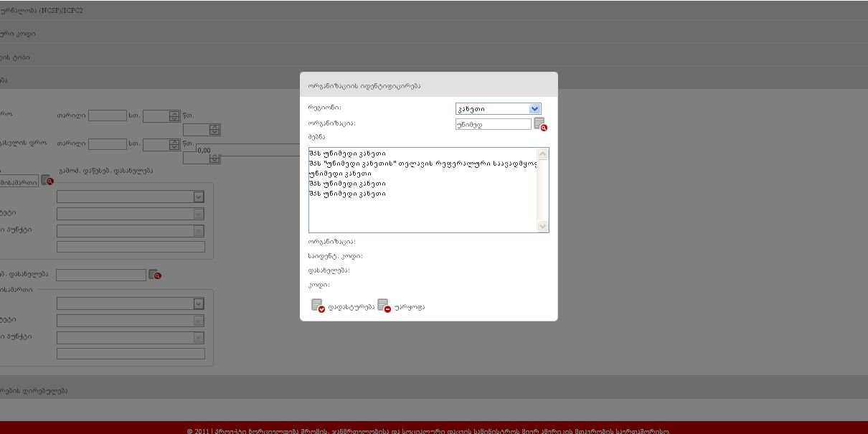Viewport: 868px width, 434px height.
Task: Select the თელავის რეფერალური საავადმყოფო list entry
Action: [x=422, y=164]
